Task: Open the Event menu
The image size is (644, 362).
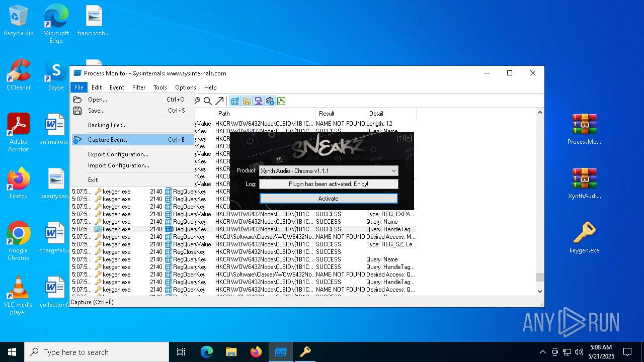Action: click(x=117, y=87)
